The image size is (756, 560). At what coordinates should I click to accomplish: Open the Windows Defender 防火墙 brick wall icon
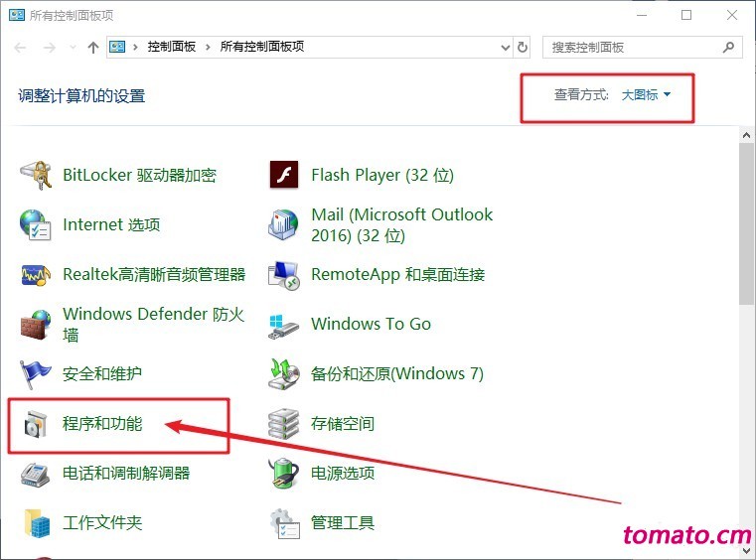point(36,325)
